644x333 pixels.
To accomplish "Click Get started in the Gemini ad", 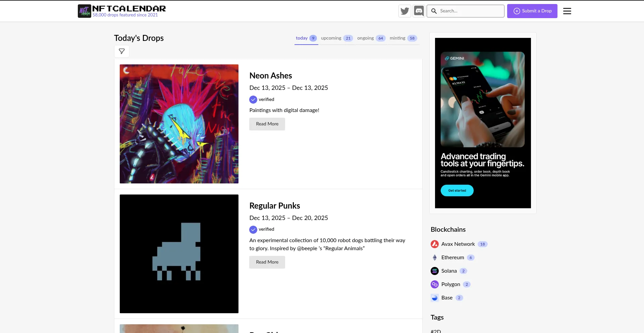I will pyautogui.click(x=457, y=190).
